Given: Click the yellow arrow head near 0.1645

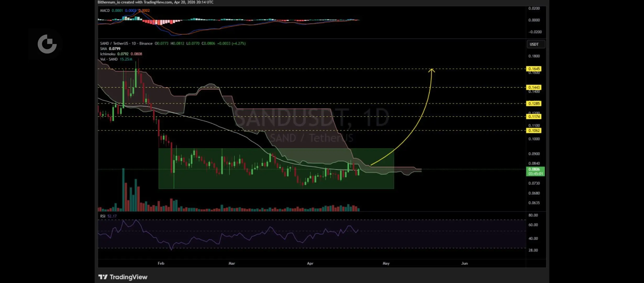Looking at the screenshot, I should (431, 70).
